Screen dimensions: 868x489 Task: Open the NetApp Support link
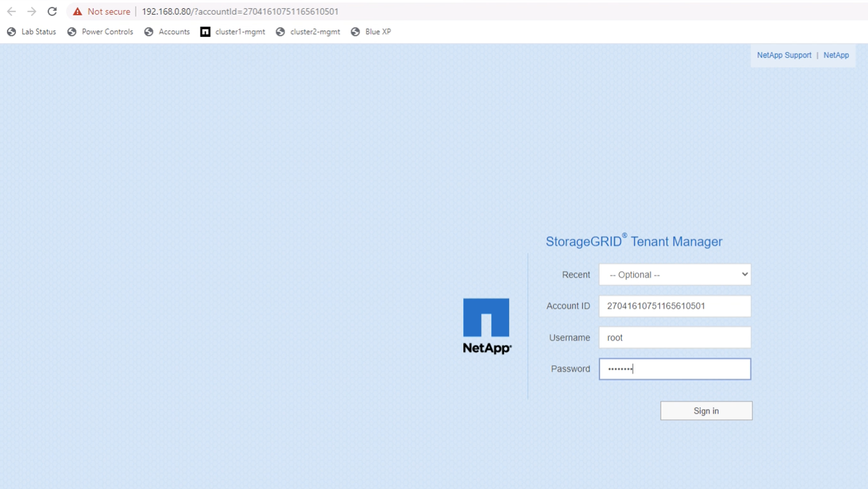784,55
